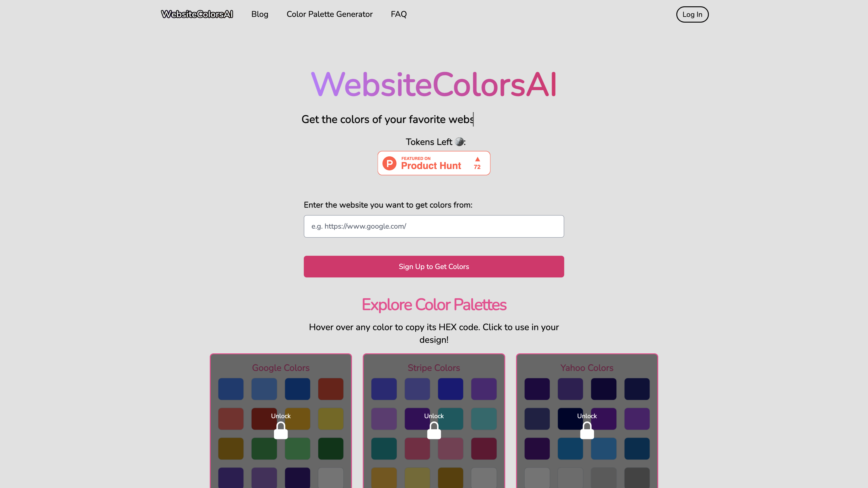Select the red swatch in Google Colors top row
The image size is (868, 488).
point(331,389)
